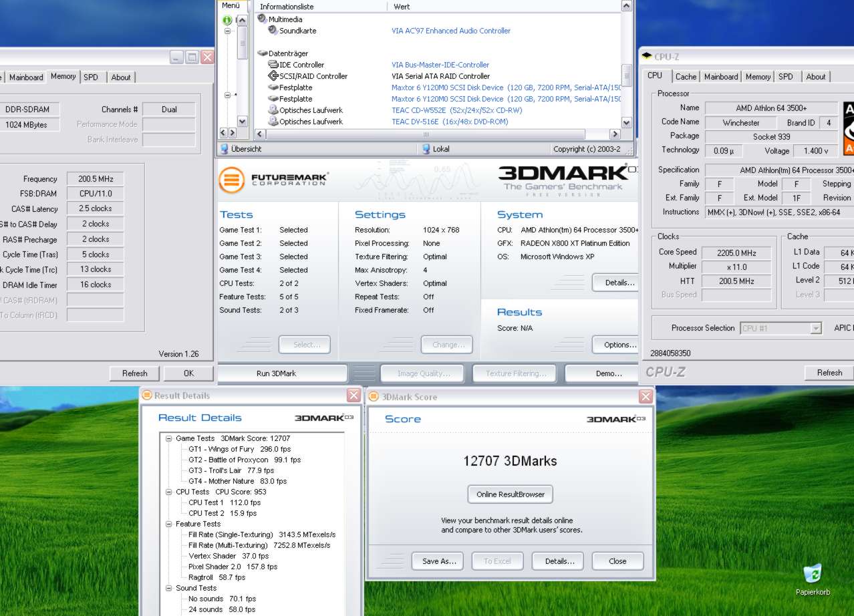Screen dimensions: 854x616
Task: Click info list horizontal scrollbar thumb
Action: click(426, 134)
